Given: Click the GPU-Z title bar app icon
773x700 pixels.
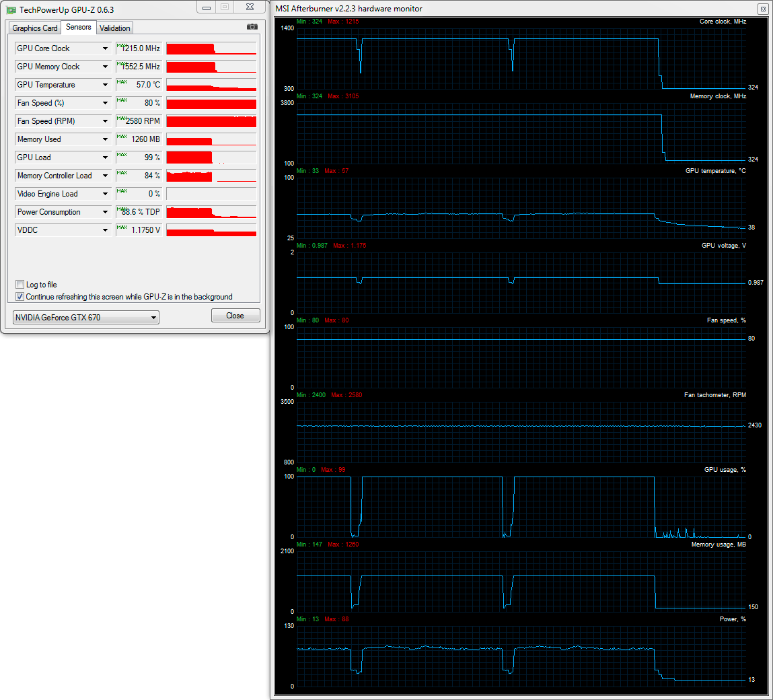Looking at the screenshot, I should coord(11,10).
